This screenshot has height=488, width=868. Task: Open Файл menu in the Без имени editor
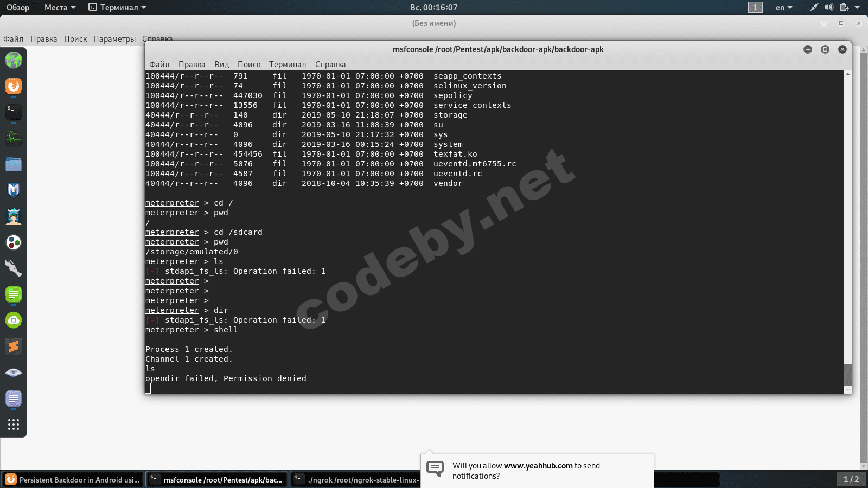click(14, 39)
